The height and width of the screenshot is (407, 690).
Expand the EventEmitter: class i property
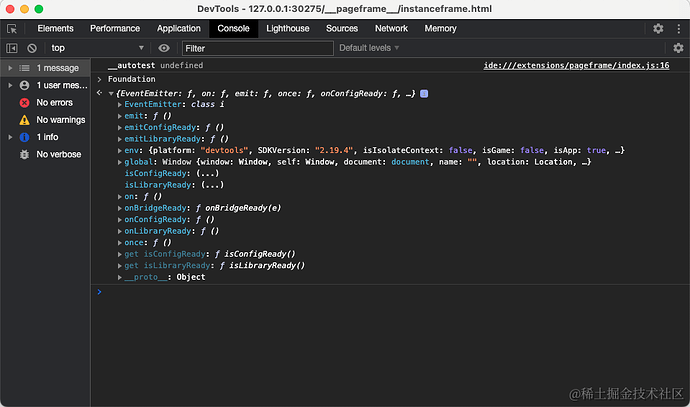tap(119, 105)
